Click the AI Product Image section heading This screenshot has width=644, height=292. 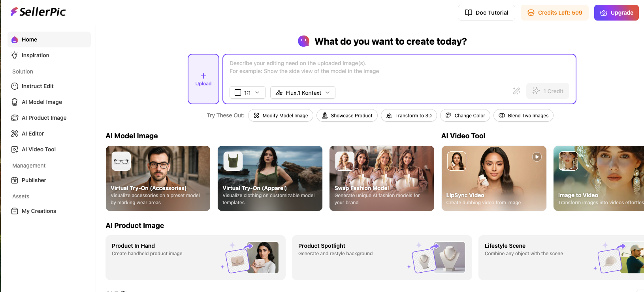click(x=135, y=226)
